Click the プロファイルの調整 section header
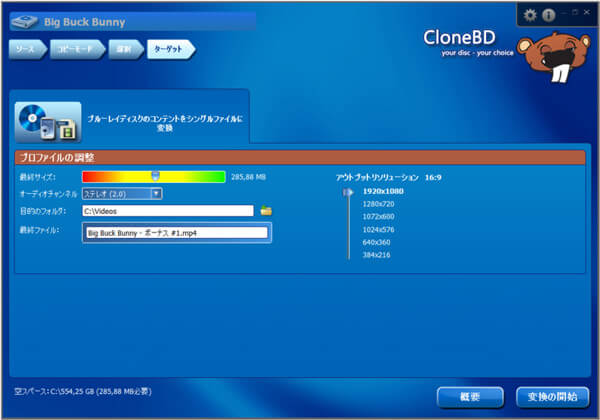Viewport: 600px width, 420px height. (x=300, y=158)
